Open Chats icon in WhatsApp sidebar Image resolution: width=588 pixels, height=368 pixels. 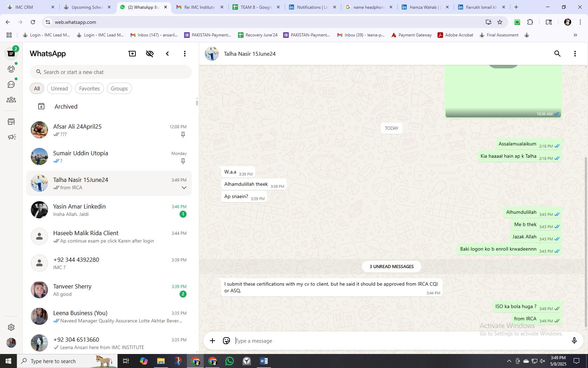[11, 54]
